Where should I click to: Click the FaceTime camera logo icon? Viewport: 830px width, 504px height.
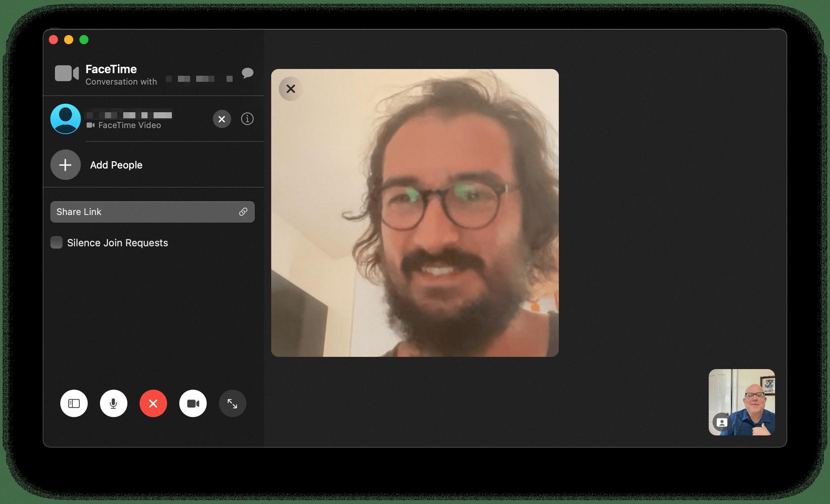67,73
